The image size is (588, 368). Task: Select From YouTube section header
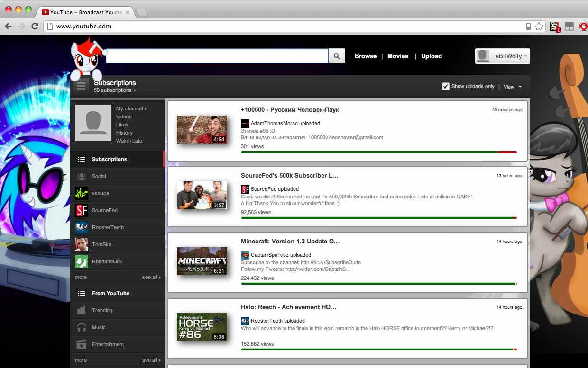117,293
